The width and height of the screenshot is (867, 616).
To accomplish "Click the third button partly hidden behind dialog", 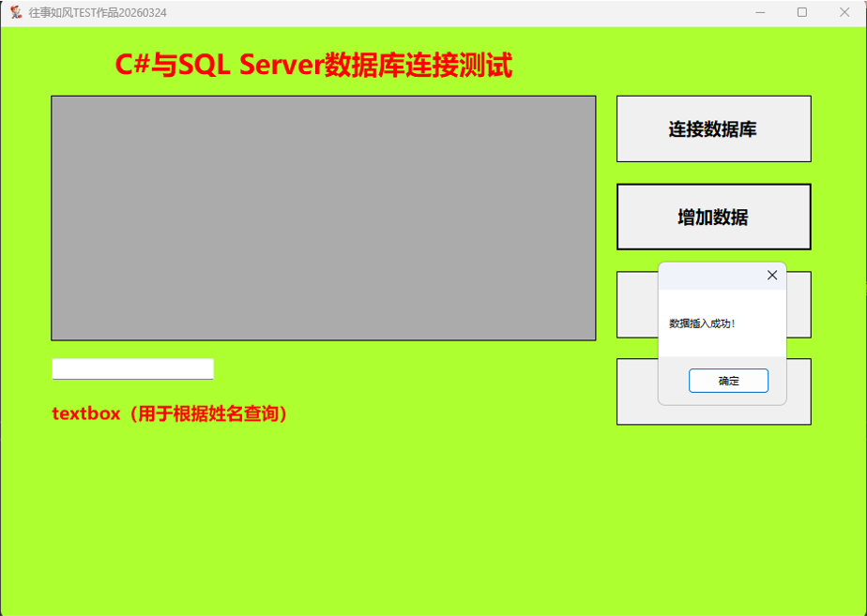I will 637,305.
